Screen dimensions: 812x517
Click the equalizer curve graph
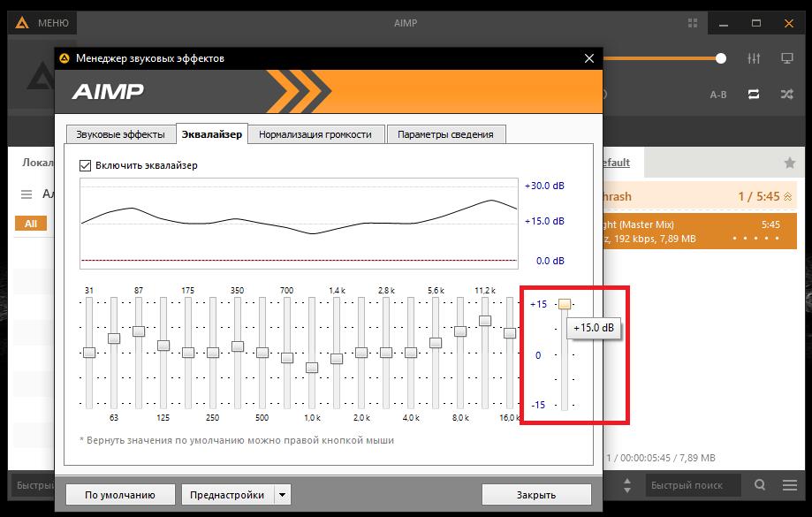[x=299, y=224]
